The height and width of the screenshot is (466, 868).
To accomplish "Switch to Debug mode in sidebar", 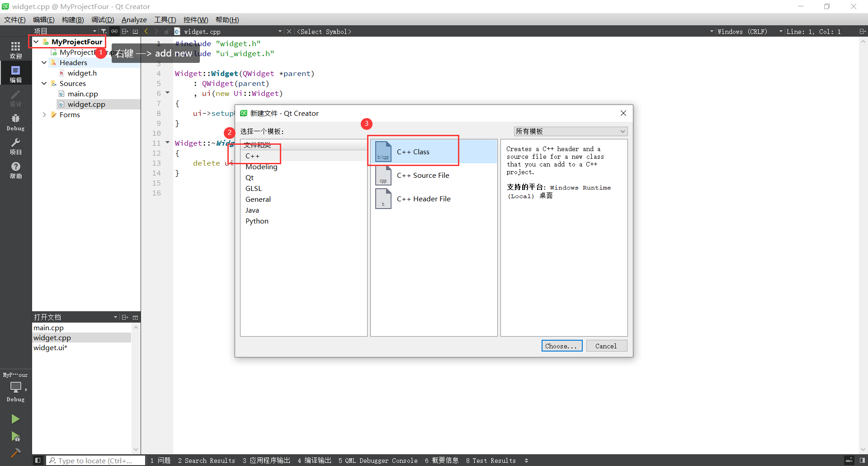I will point(15,122).
